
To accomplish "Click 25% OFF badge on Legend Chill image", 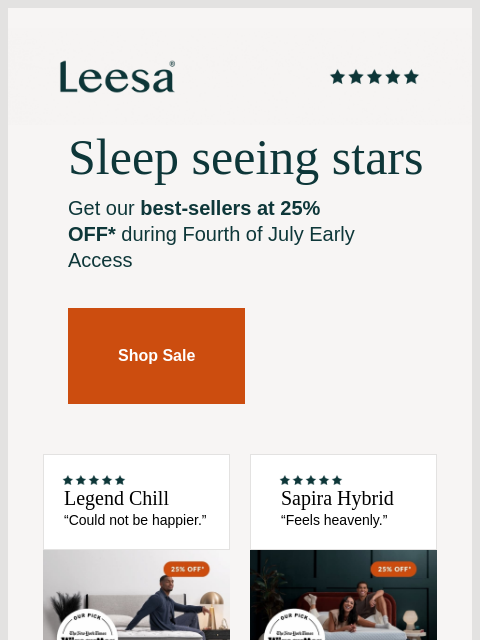I will tap(187, 569).
